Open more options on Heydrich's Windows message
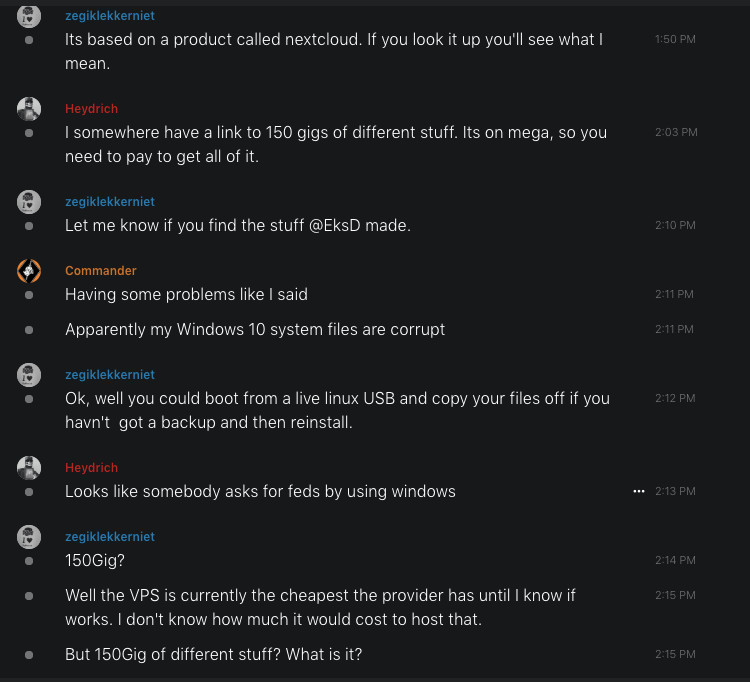750x682 pixels. 639,492
